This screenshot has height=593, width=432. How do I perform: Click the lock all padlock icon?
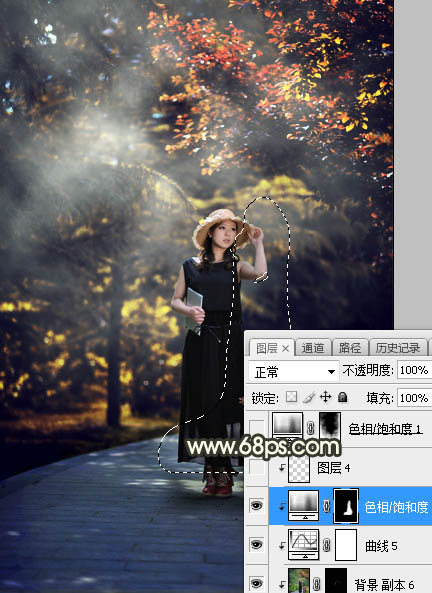tap(343, 397)
